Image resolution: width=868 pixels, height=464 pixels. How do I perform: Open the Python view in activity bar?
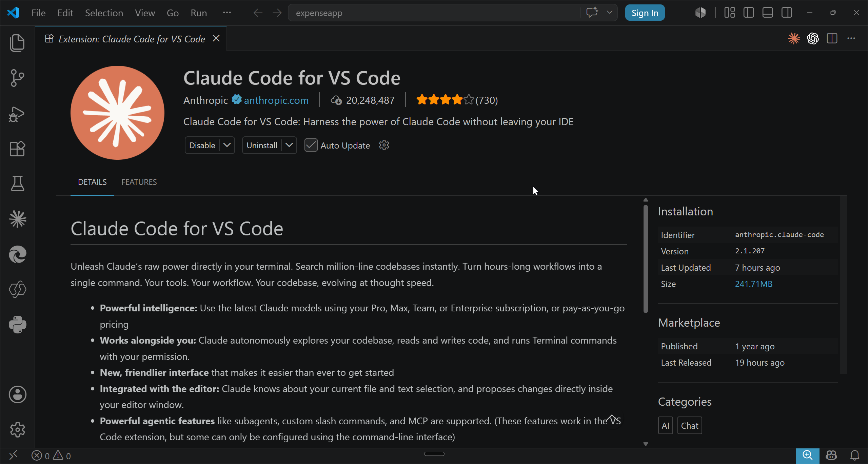[17, 325]
